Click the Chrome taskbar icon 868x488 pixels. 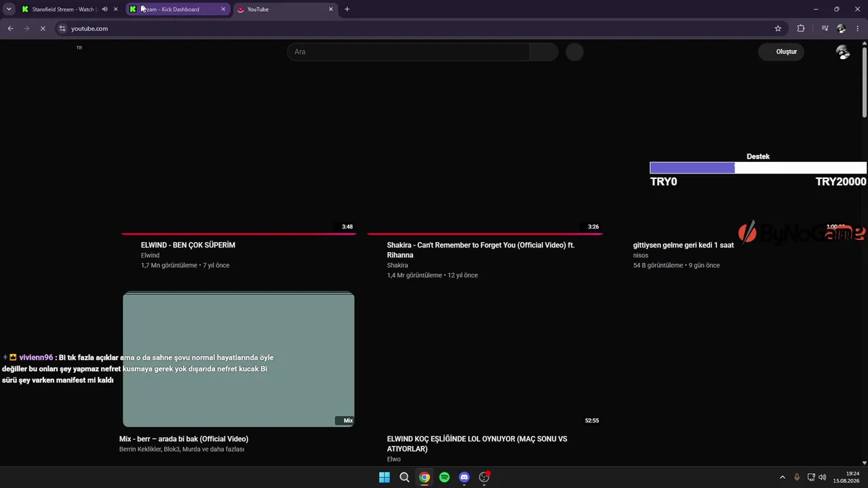click(x=425, y=477)
